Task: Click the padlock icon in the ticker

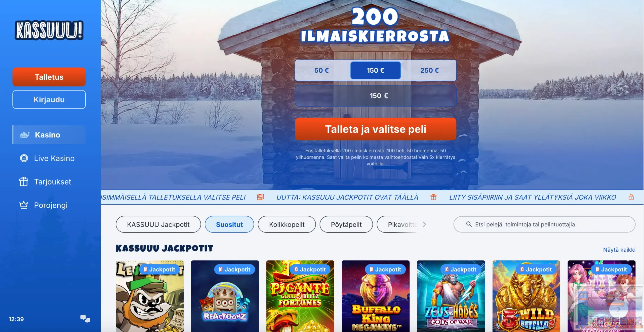Action: click(x=631, y=197)
